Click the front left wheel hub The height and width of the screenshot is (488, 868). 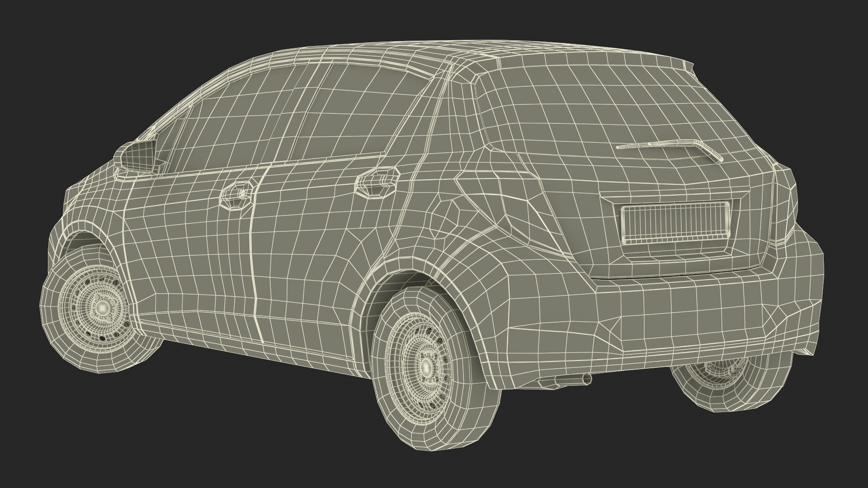102,309
